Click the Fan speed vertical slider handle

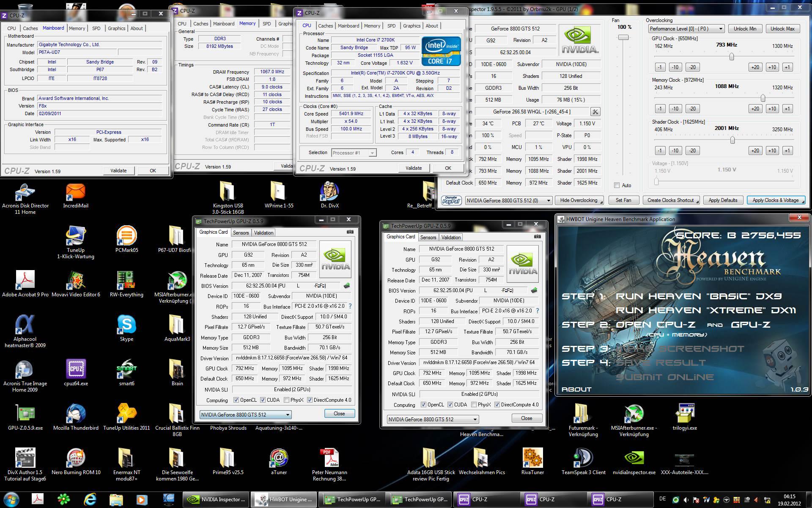click(623, 37)
